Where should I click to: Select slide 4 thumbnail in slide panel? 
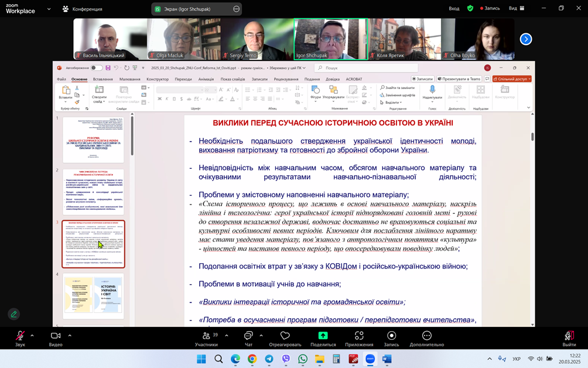pos(94,295)
